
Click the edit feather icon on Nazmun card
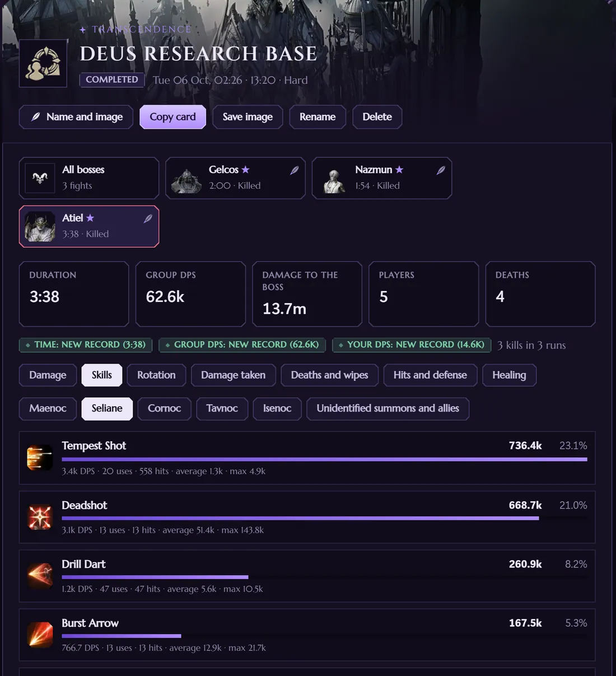[x=441, y=170]
